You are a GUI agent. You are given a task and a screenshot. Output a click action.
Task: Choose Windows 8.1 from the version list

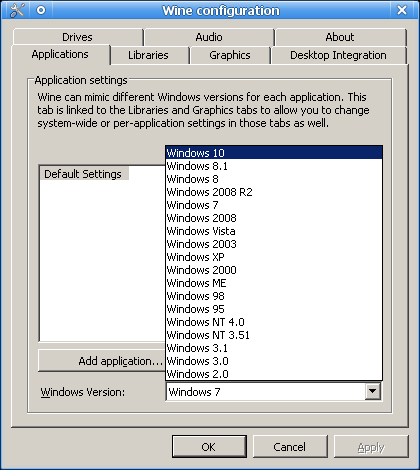pos(274,166)
